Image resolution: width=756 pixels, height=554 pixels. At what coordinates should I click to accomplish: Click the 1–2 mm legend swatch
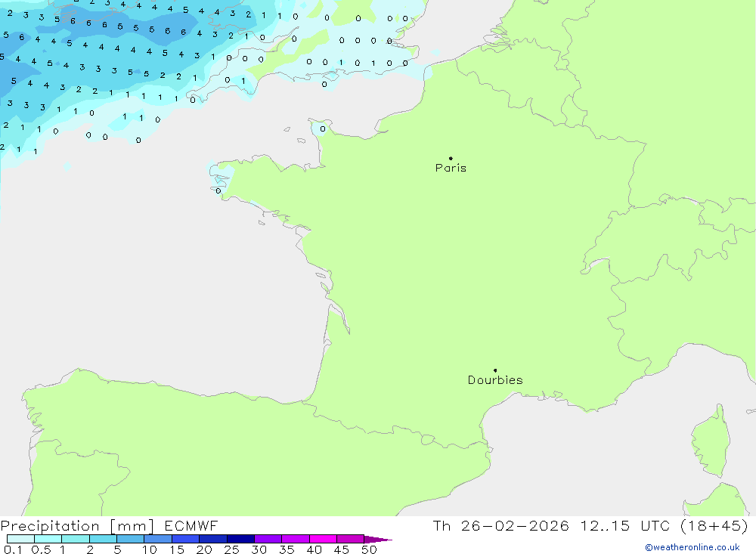pos(75,539)
